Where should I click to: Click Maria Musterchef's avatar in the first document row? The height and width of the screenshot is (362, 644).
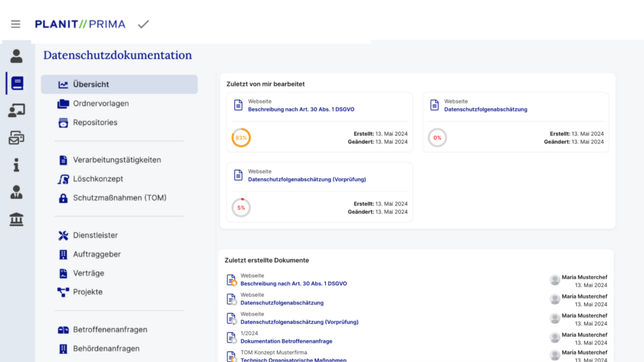point(555,280)
